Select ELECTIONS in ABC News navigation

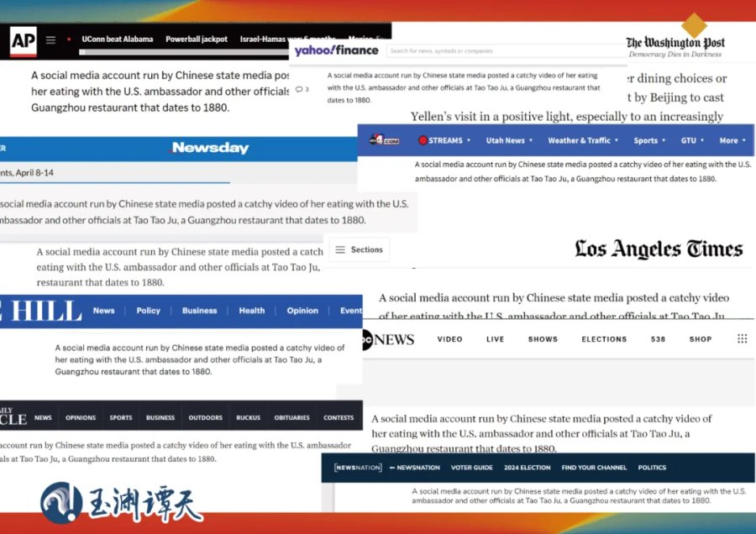[604, 339]
